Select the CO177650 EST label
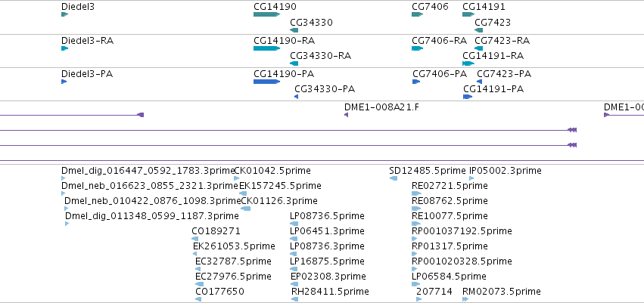Image resolution: width=644 pixels, height=303 pixels. (x=219, y=292)
